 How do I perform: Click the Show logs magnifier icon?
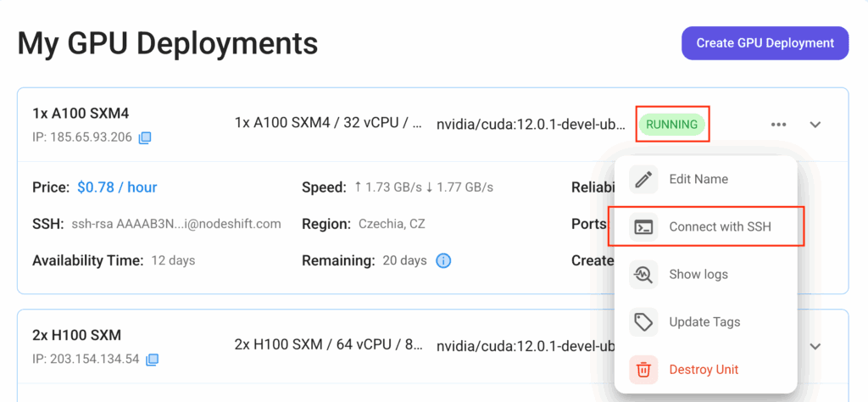[644, 274]
